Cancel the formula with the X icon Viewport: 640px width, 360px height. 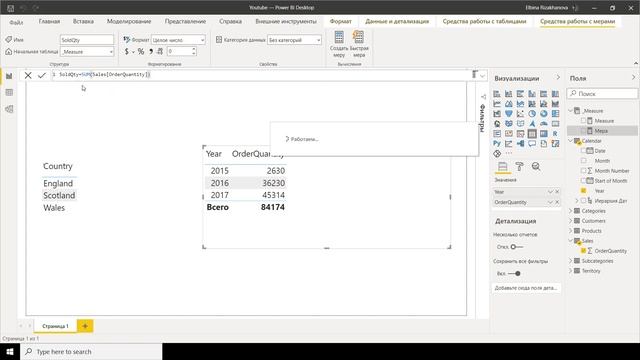click(x=28, y=75)
